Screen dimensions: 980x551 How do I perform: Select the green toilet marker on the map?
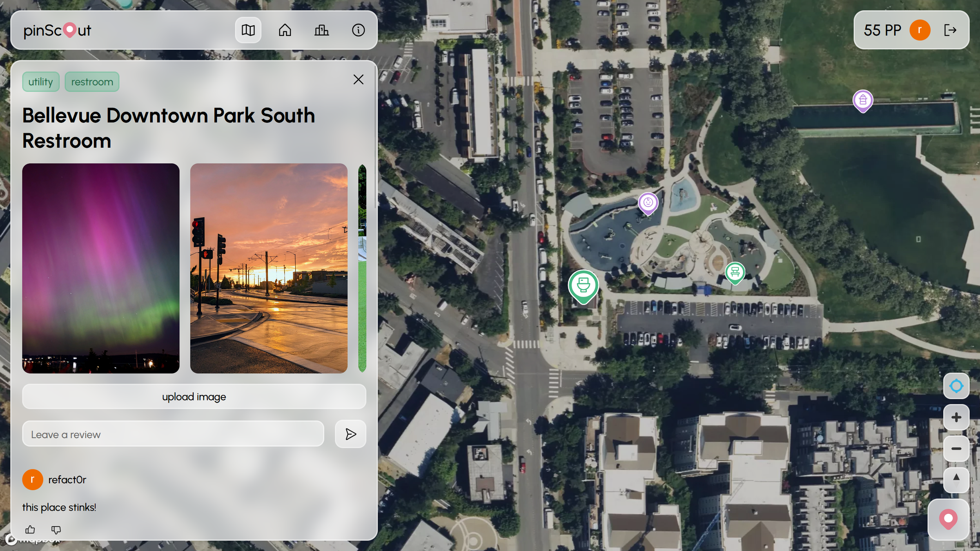click(x=584, y=286)
